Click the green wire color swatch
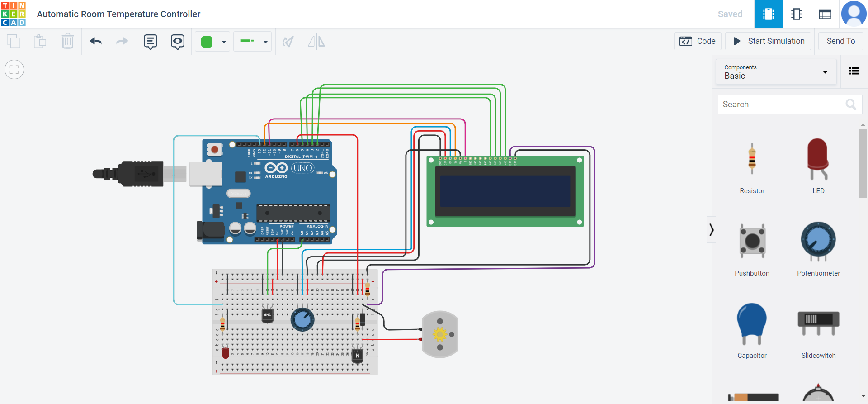868x404 pixels. pos(207,42)
